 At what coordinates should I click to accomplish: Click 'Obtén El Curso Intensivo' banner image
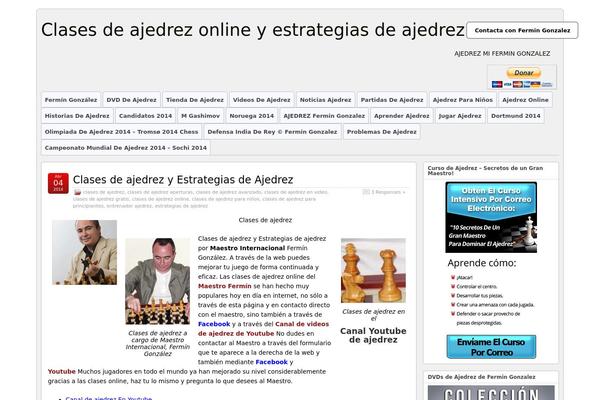pyautogui.click(x=491, y=217)
